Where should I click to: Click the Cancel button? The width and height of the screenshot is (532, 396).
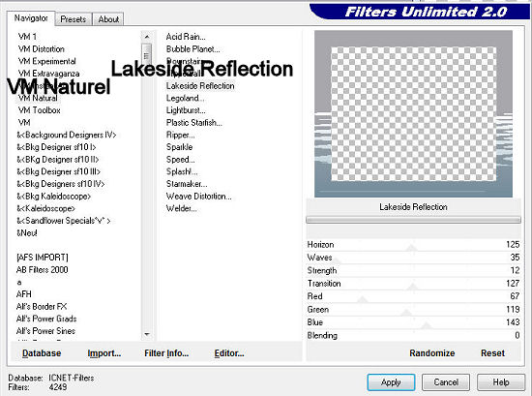[446, 382]
